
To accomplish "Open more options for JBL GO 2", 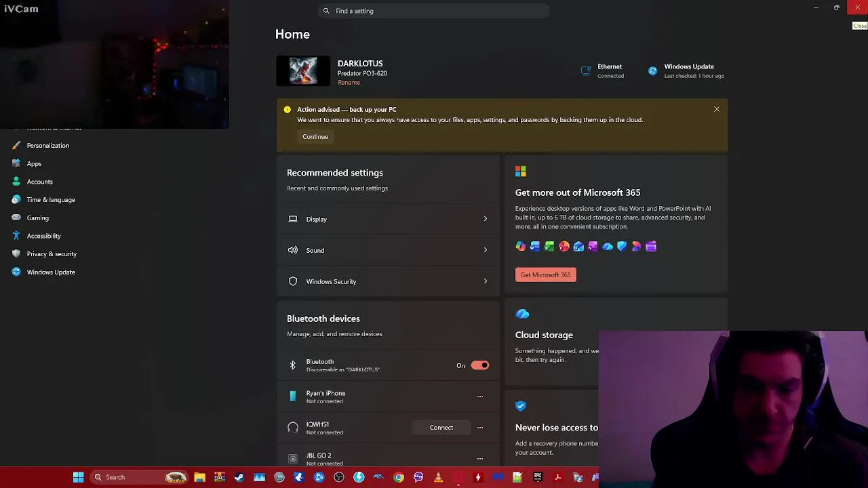I will pyautogui.click(x=479, y=459).
